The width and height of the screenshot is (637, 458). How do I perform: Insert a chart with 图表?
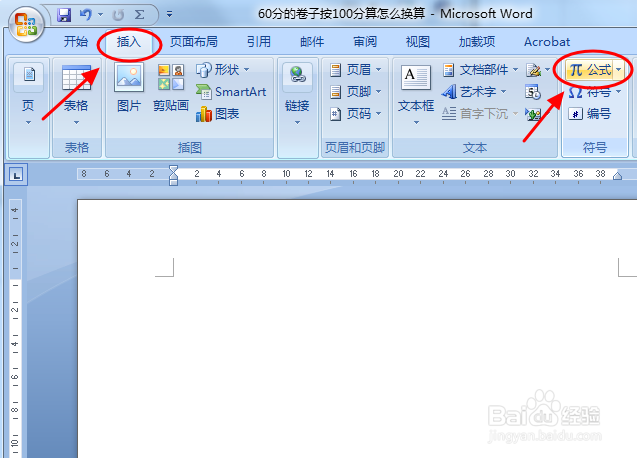[x=217, y=114]
